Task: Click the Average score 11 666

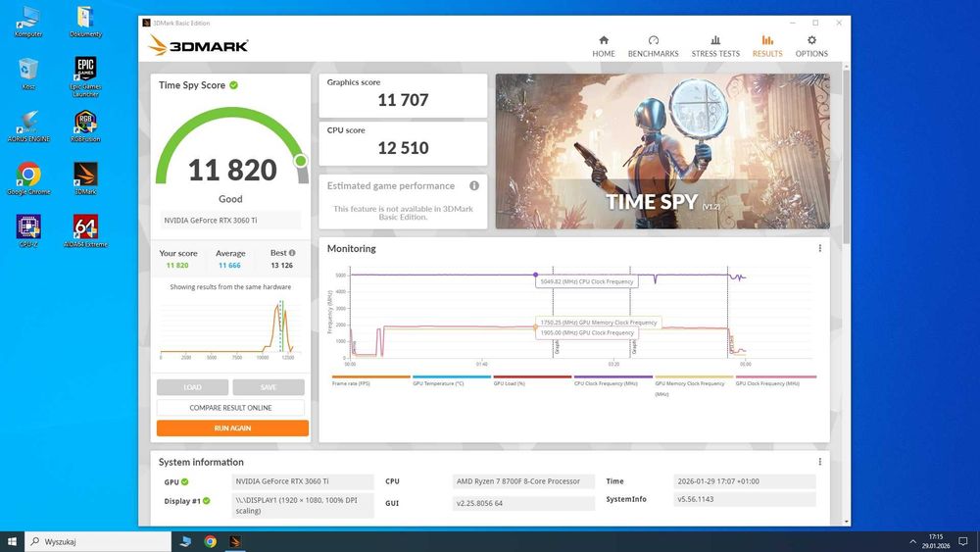Action: [x=229, y=265]
